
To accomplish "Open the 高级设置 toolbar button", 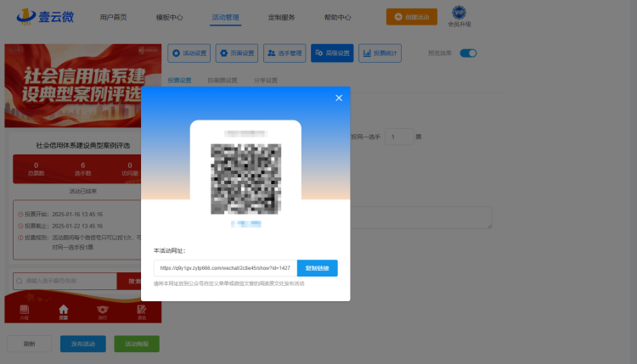I will tap(332, 53).
